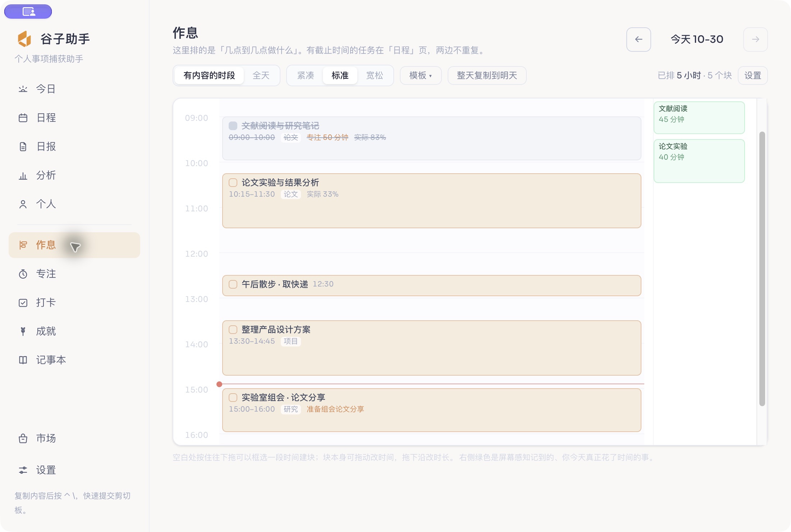Switch to 有内容的时段 view
The height and width of the screenshot is (532, 791).
(209, 75)
